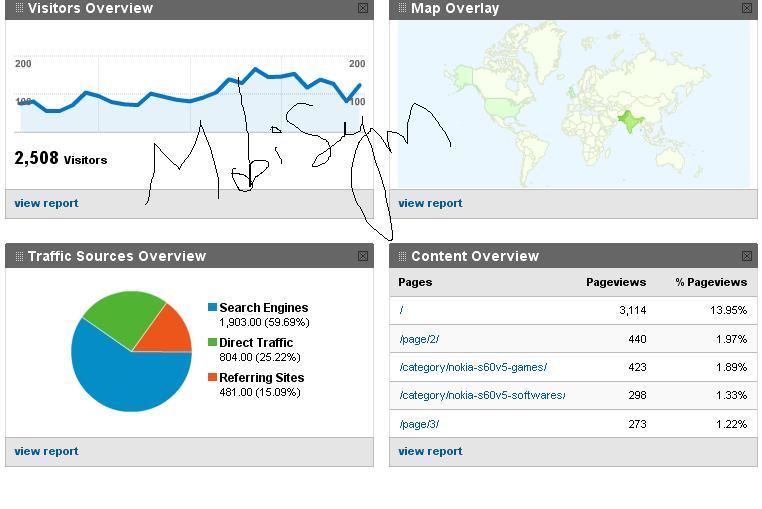Viewport: 762px width, 509px height.
Task: Open the nokia-s60v5-softwares category link
Action: pyautogui.click(x=482, y=395)
